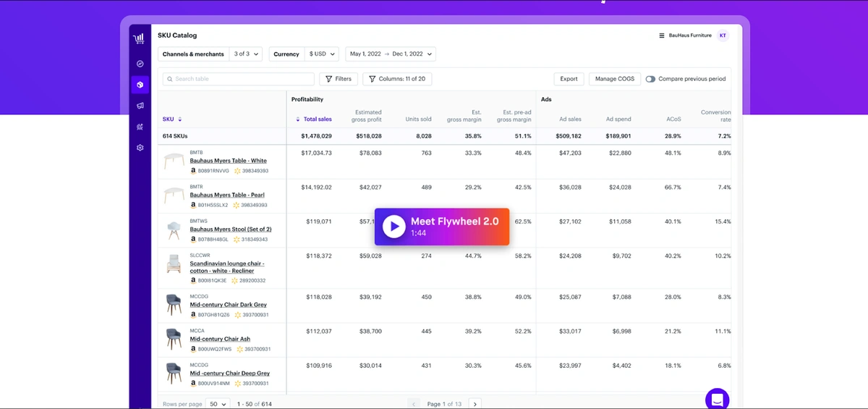The height and width of the screenshot is (409, 868).
Task: Click the 66.7% ACoS value
Action: [673, 187]
